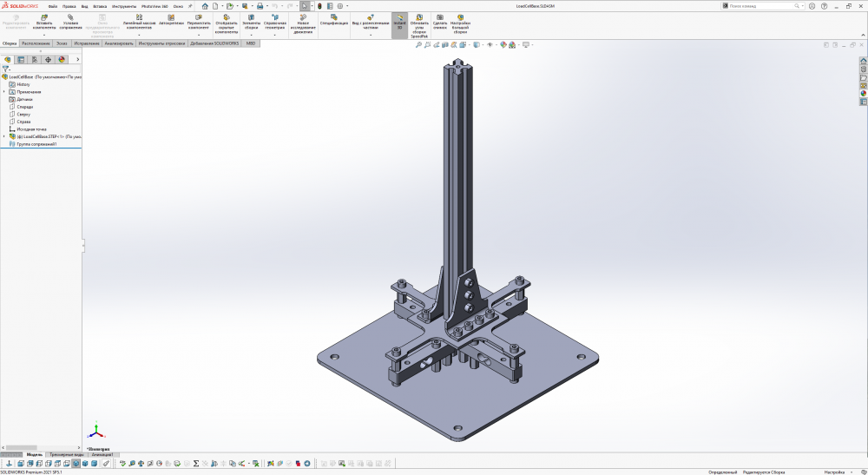
Task: Toggle the Instant 3D button
Action: point(399,17)
